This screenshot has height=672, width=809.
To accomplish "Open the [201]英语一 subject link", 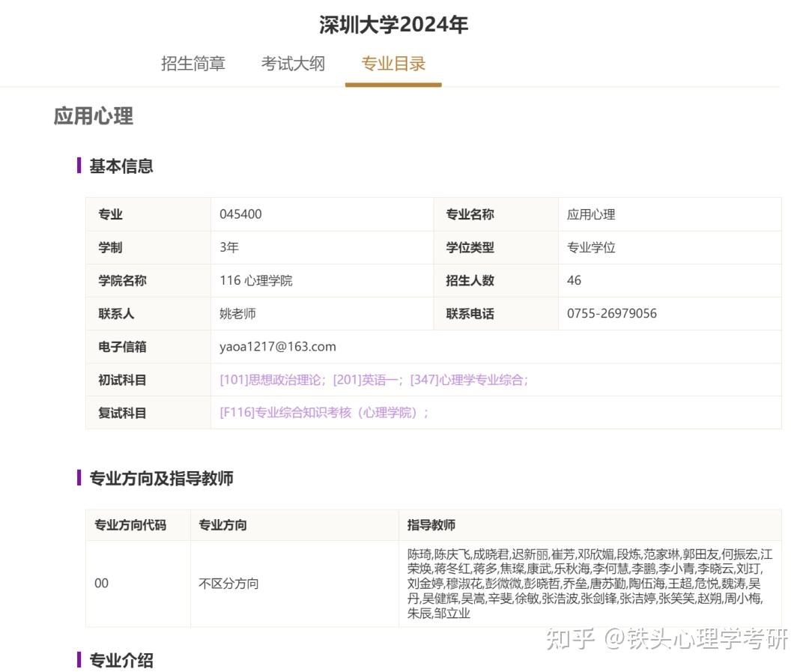I will coord(359,380).
